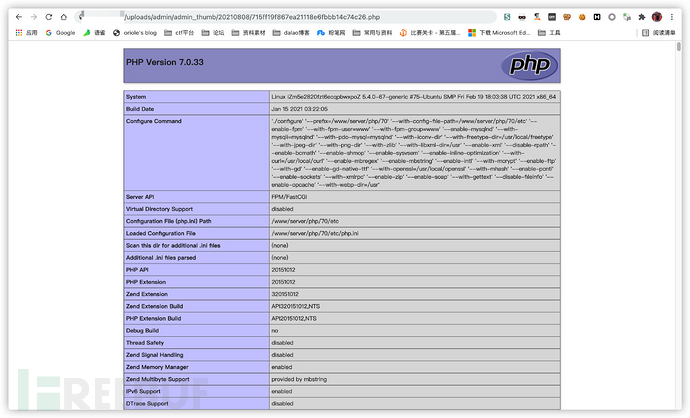This screenshot has height=418, width=690.
Task: Click the dark OFF extension icon
Action: point(552,17)
